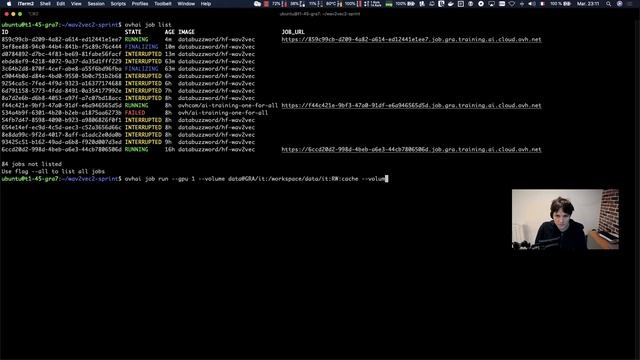Click the red FAILED state text
The width and height of the screenshot is (640, 360).
[135, 113]
